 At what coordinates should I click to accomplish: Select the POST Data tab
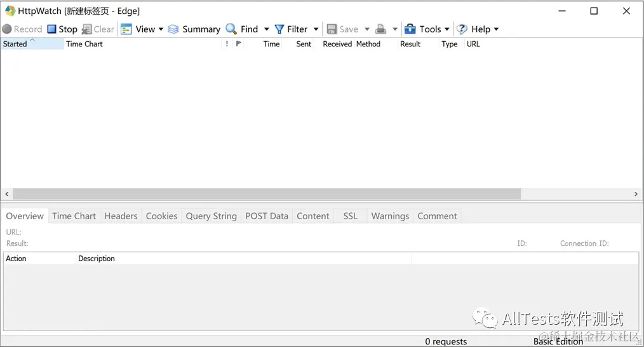point(267,216)
